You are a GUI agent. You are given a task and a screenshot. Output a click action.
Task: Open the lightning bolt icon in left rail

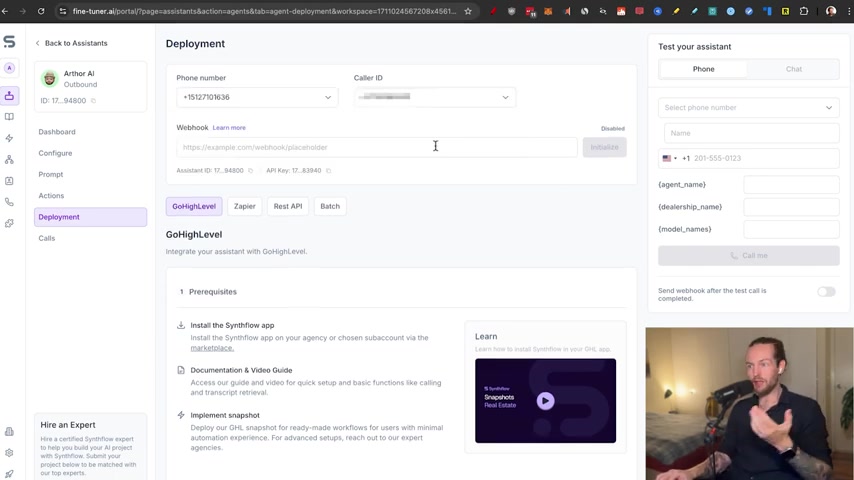click(x=9, y=138)
